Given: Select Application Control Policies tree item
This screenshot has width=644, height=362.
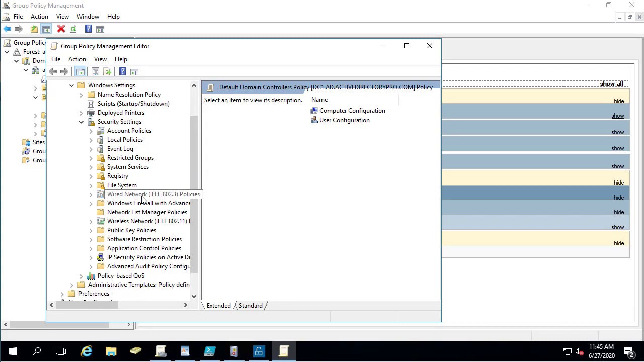Looking at the screenshot, I should pos(144,248).
